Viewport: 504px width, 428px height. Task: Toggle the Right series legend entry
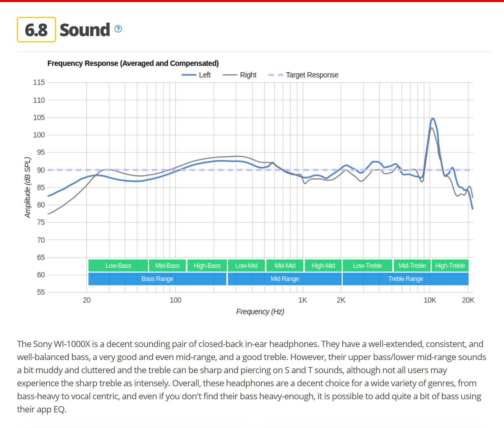click(x=240, y=75)
